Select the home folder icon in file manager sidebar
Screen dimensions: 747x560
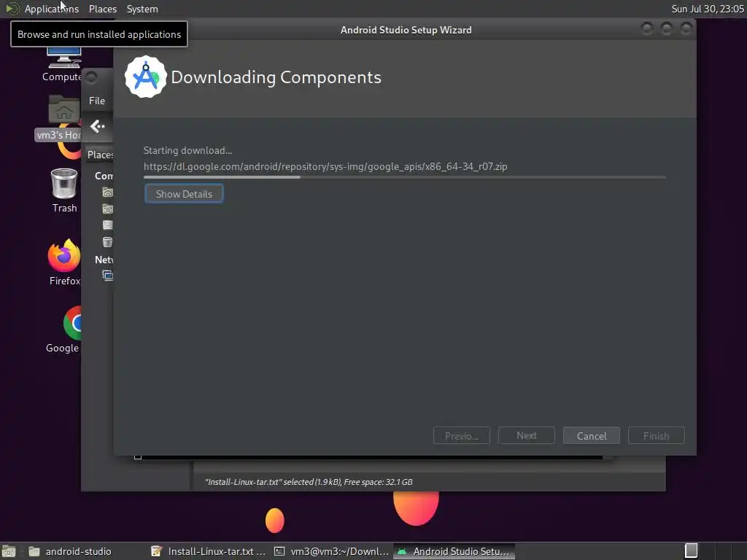coord(108,192)
